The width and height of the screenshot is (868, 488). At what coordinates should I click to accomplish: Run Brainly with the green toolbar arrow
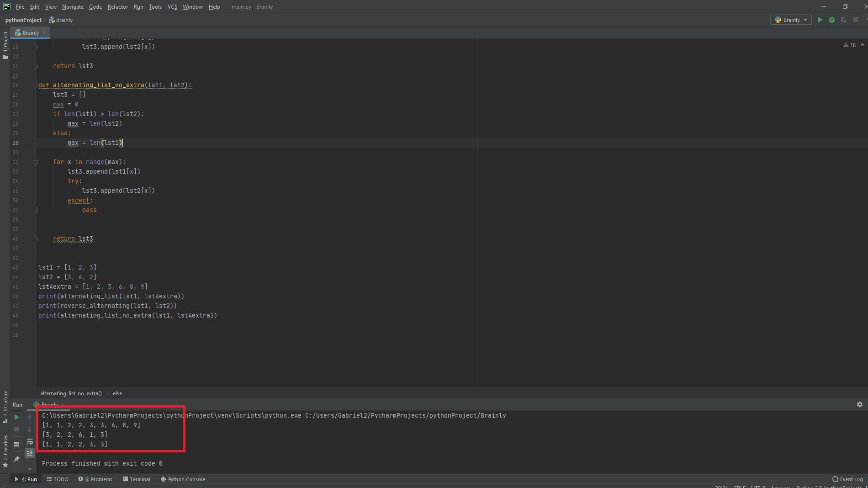(820, 20)
